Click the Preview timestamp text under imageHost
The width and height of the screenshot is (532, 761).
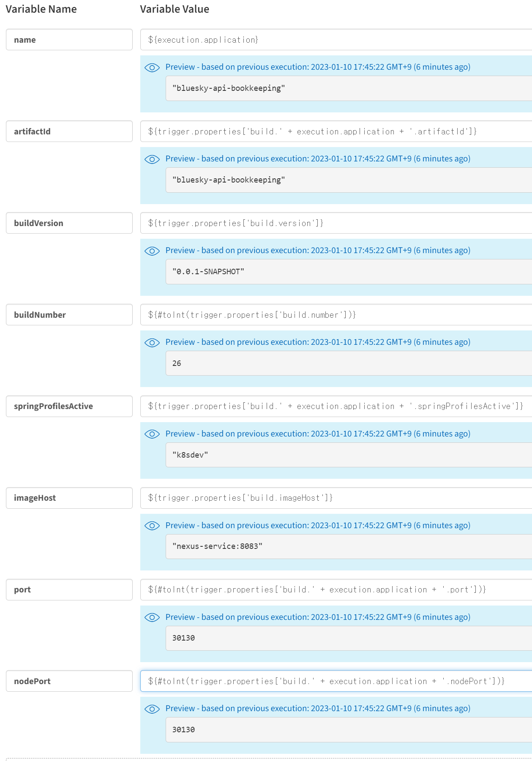[x=318, y=526]
